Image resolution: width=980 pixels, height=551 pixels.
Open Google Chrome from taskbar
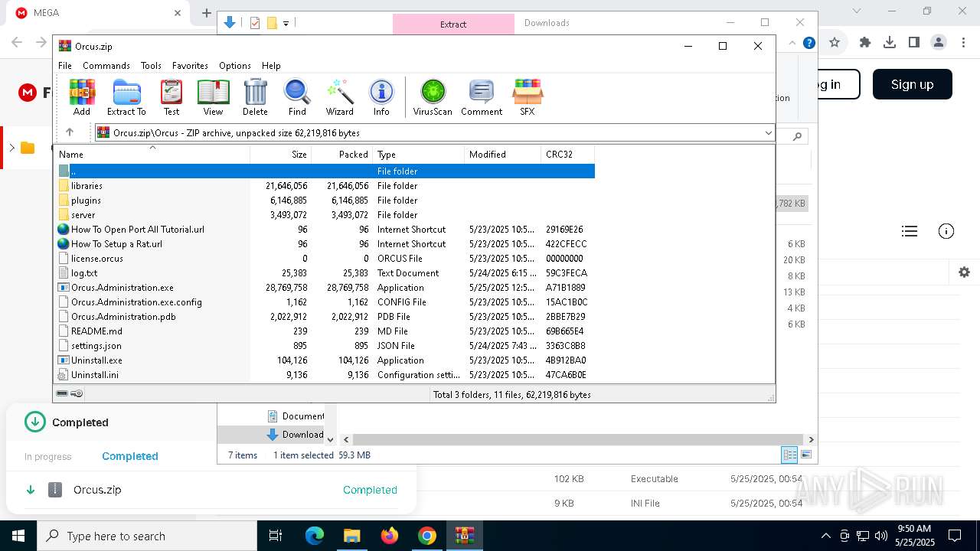pyautogui.click(x=427, y=536)
